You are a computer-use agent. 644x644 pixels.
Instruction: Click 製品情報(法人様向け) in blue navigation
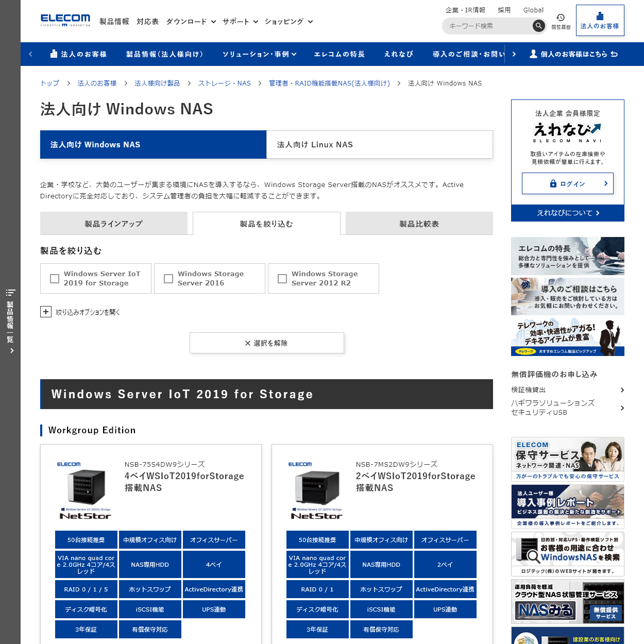[x=164, y=54]
